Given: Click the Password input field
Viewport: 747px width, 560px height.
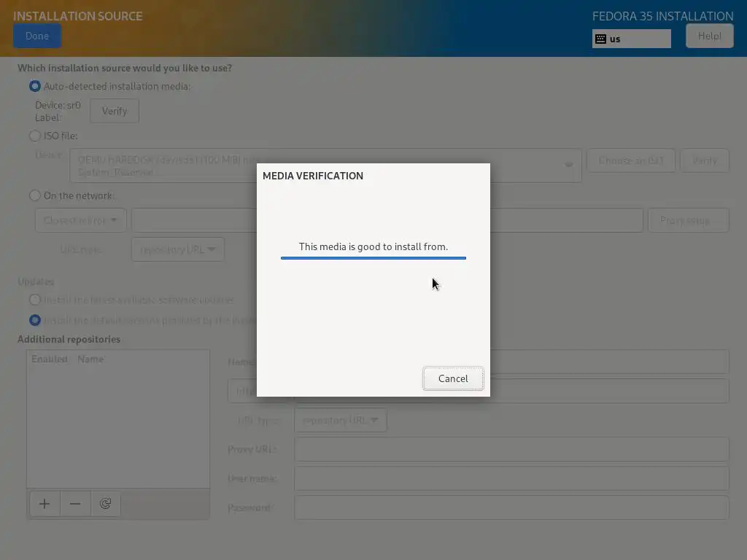Looking at the screenshot, I should point(511,507).
